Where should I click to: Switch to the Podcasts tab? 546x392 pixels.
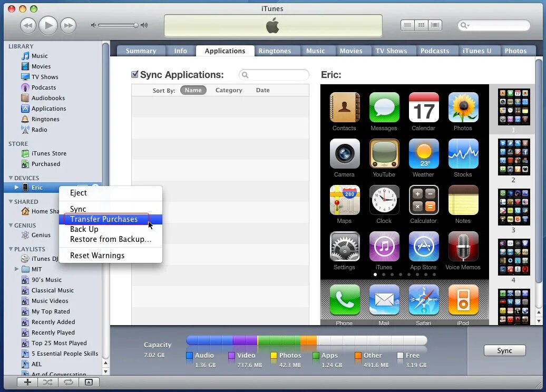(435, 51)
